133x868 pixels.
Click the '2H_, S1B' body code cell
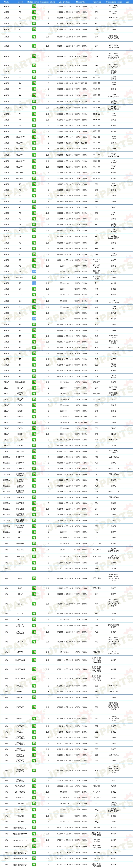coord(97,543)
